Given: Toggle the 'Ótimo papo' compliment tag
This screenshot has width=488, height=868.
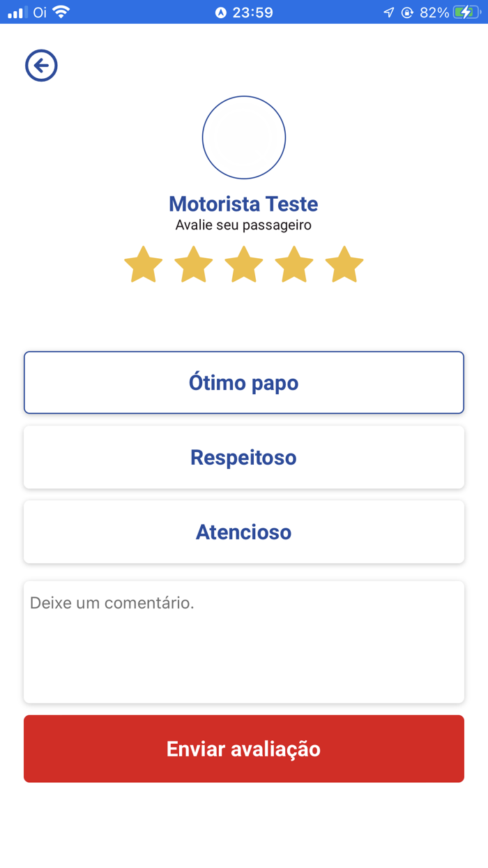Looking at the screenshot, I should [243, 382].
